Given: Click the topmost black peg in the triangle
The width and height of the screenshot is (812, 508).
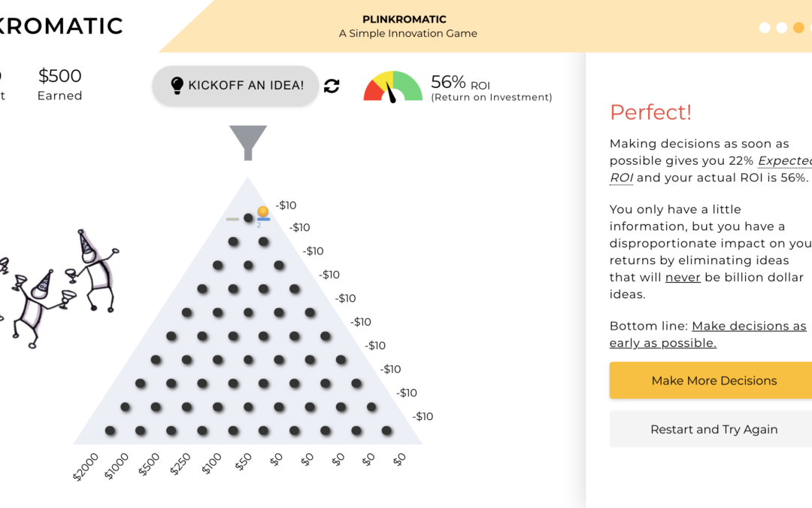Looking at the screenshot, I should tap(248, 218).
